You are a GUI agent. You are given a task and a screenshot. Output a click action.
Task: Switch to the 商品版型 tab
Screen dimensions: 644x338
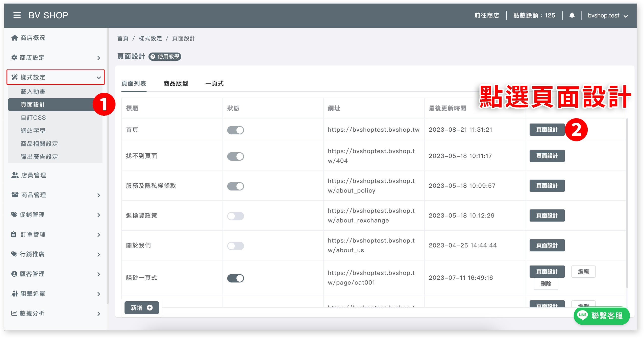(176, 84)
